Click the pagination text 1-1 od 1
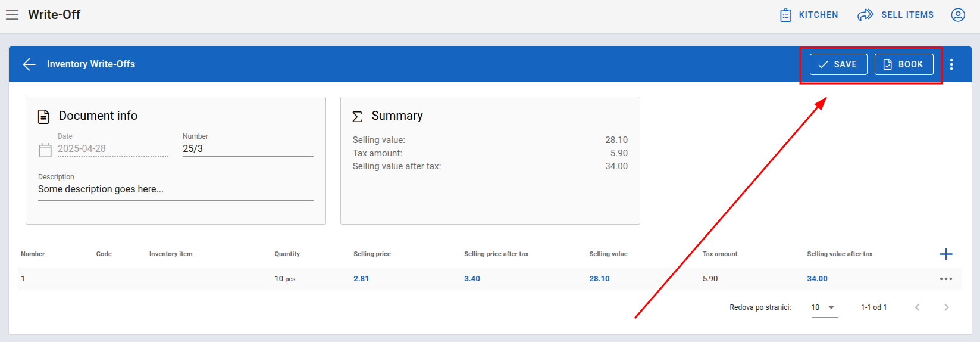 [873, 307]
